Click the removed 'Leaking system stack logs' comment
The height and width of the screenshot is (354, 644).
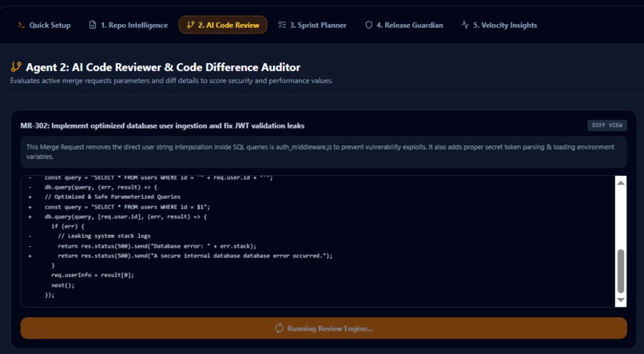105,236
